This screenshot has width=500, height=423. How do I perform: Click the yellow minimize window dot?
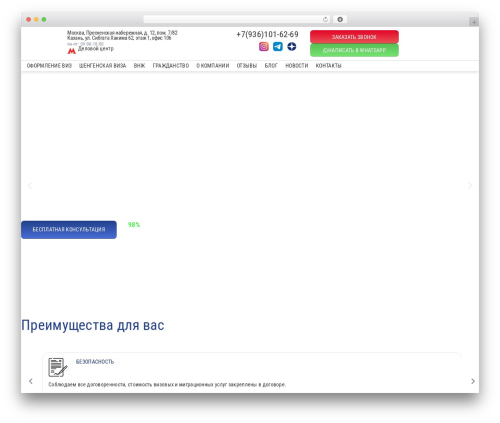(x=36, y=19)
